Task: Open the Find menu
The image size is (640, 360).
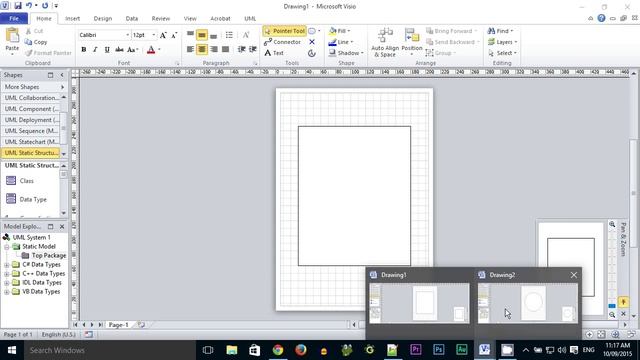Action: coord(500,31)
